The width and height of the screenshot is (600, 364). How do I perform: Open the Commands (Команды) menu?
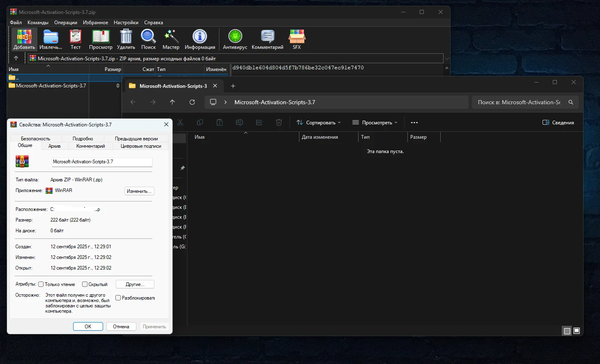(x=38, y=23)
